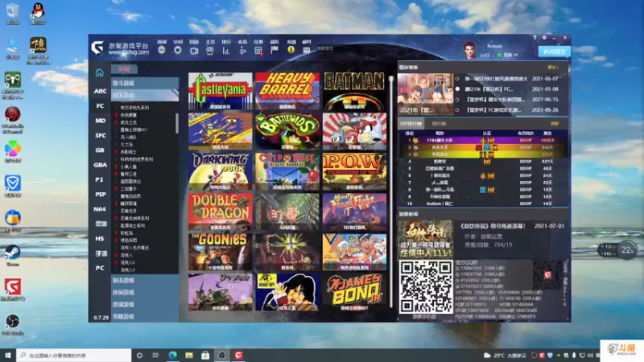The width and height of the screenshot is (644, 362).
Task: Open the envelope mail icon in toolbar
Action: tap(307, 50)
